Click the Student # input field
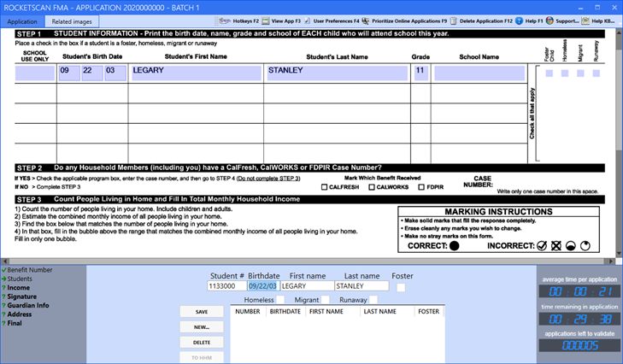Screen dimensions: 623x364 (x=226, y=285)
